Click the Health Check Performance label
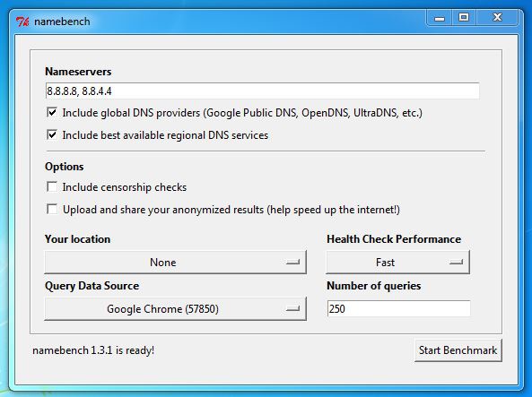Viewport: 532px width, 397px height. point(394,239)
